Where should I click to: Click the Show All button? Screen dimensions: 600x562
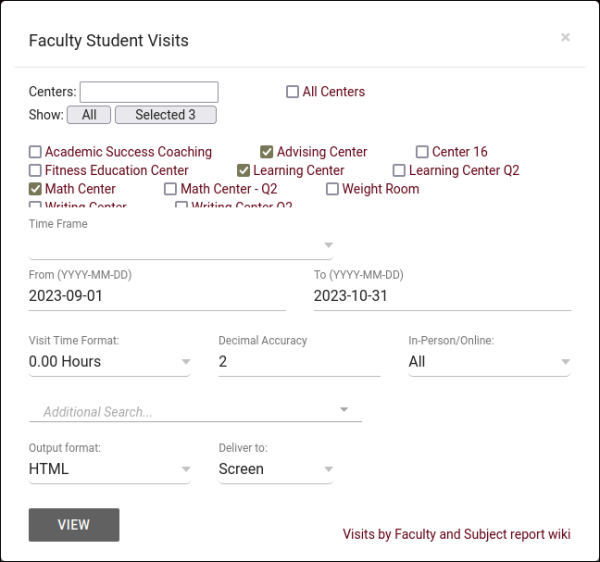(89, 115)
